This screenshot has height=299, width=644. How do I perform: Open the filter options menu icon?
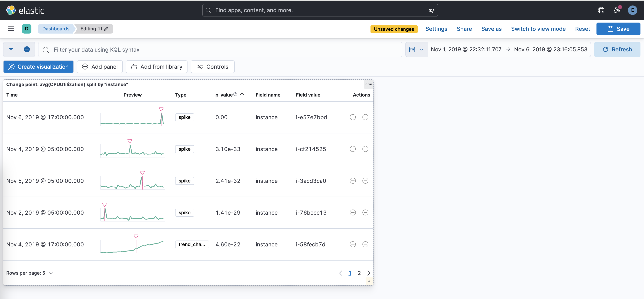point(11,49)
